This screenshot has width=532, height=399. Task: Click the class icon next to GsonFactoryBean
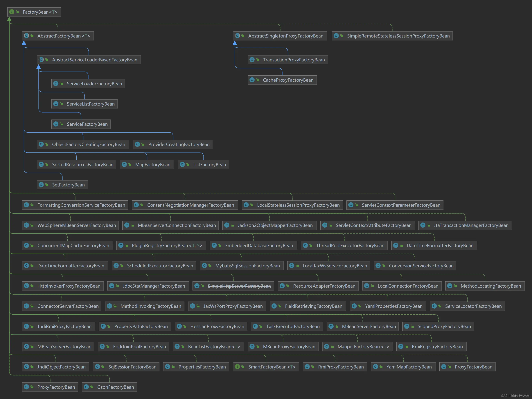86,387
